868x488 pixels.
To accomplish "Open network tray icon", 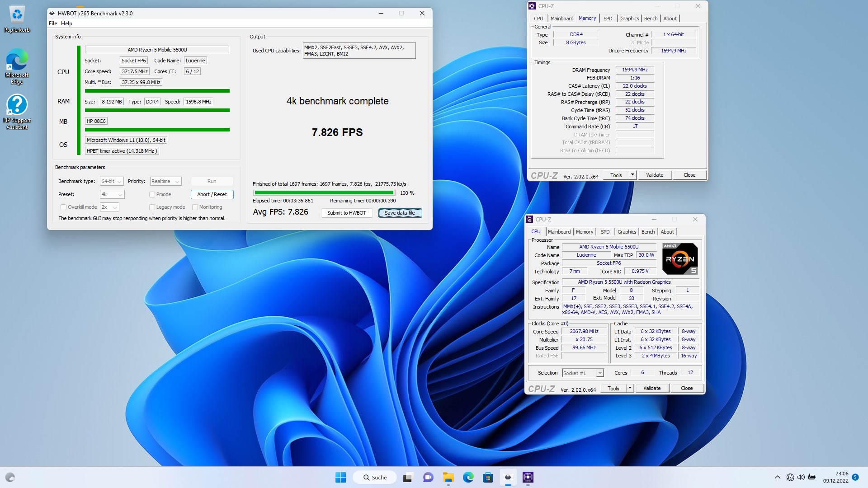I will (790, 477).
